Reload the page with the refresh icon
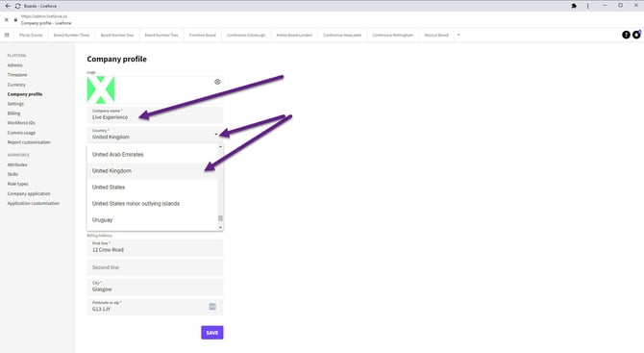644x353 pixels. tap(17, 6)
